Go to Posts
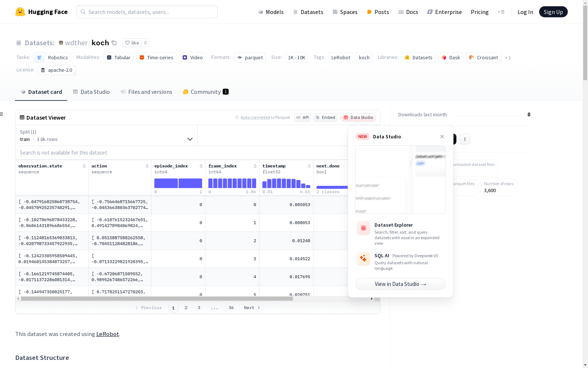This screenshot has width=588, height=368. tap(378, 12)
